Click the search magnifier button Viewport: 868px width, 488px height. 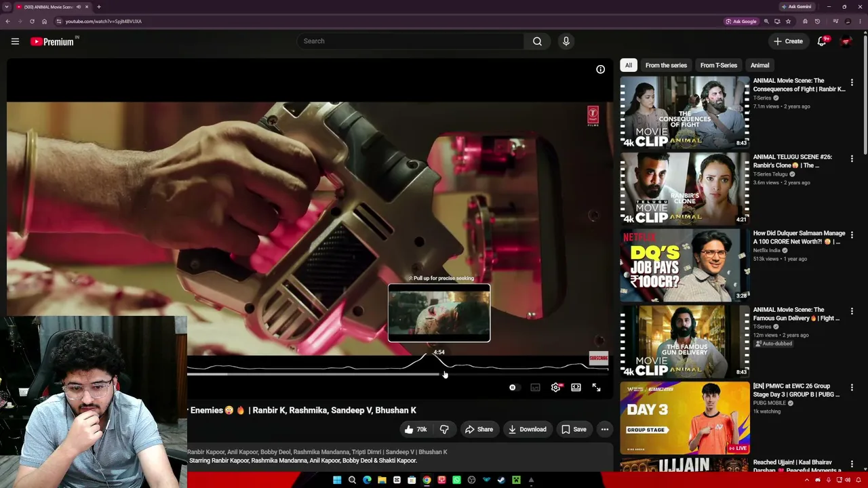537,41
